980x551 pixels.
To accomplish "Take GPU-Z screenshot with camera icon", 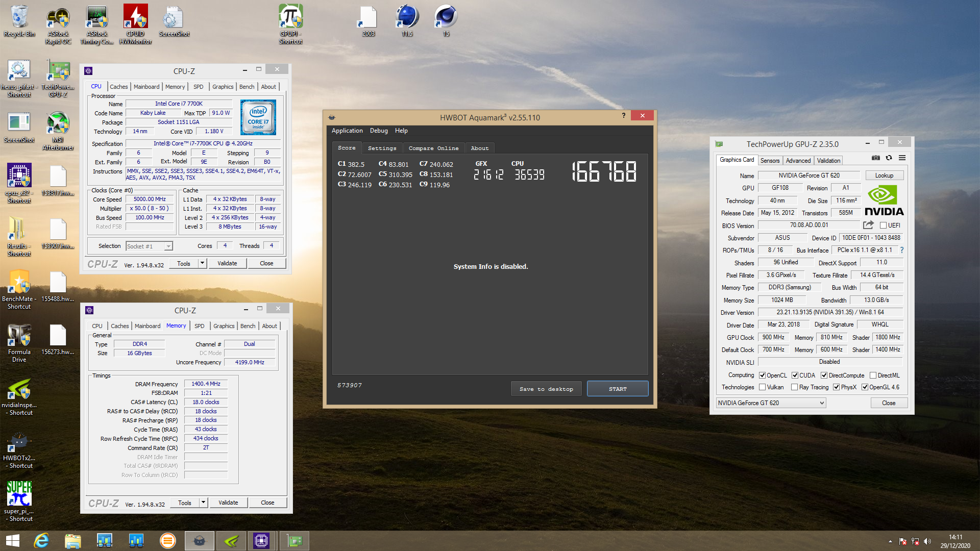I will (x=876, y=158).
